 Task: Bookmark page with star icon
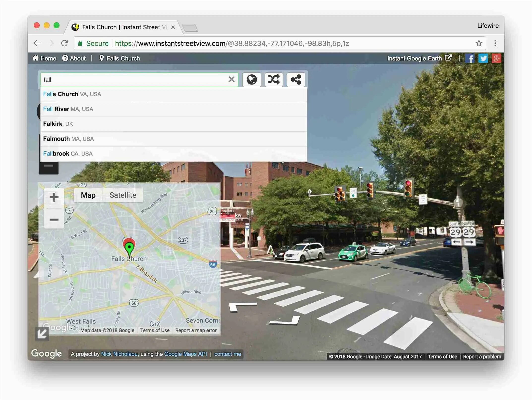click(479, 43)
